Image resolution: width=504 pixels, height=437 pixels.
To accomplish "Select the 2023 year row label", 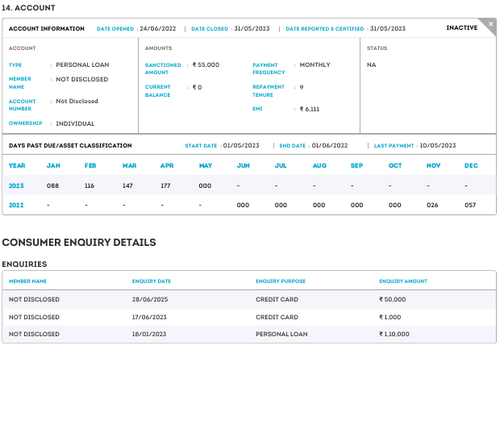I will (x=17, y=185).
